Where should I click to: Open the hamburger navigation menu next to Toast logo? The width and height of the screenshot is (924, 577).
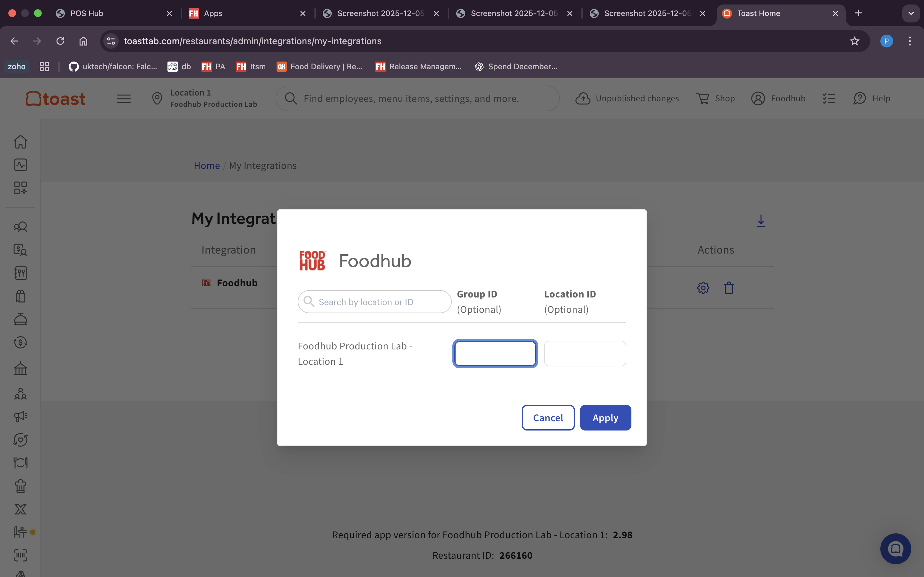(x=123, y=98)
